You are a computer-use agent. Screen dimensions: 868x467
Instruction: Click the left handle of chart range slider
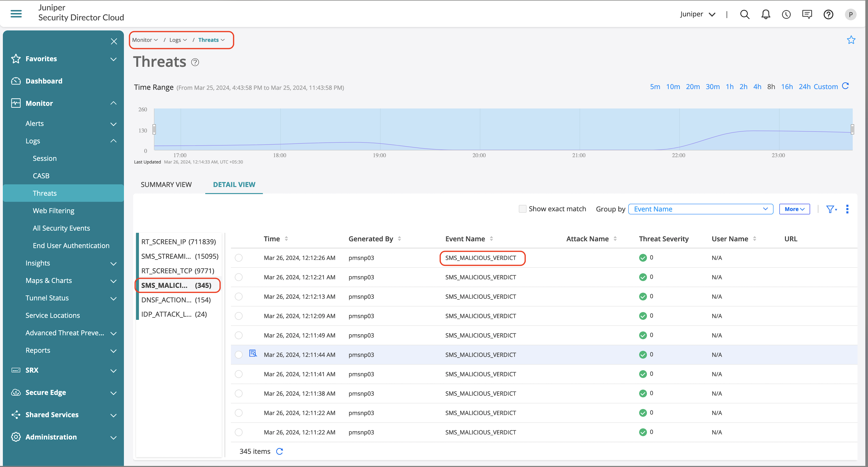tap(154, 129)
